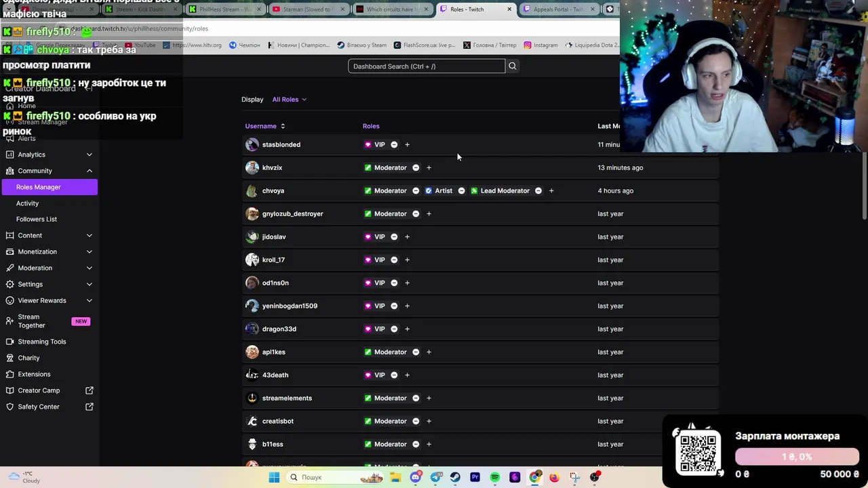Viewport: 868px width, 488px height.
Task: Add a role to yeninbogdan1509
Action: (x=407, y=306)
